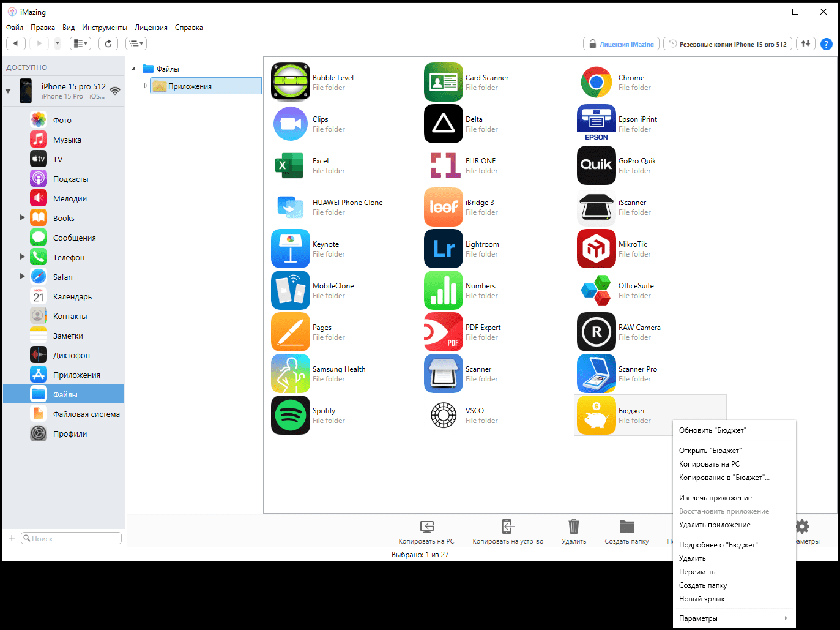Select the HUAWEI Phone Clone icon
Viewport: 840px width, 630px height.
point(291,207)
